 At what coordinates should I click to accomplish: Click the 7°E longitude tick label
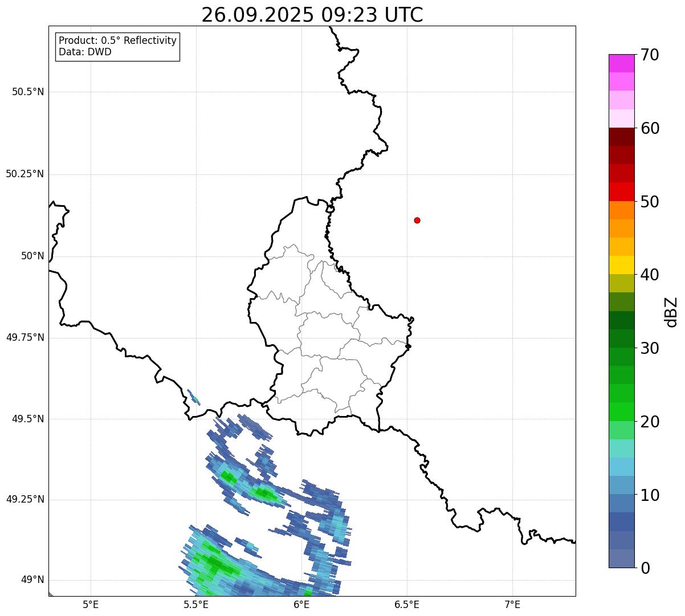tap(513, 605)
